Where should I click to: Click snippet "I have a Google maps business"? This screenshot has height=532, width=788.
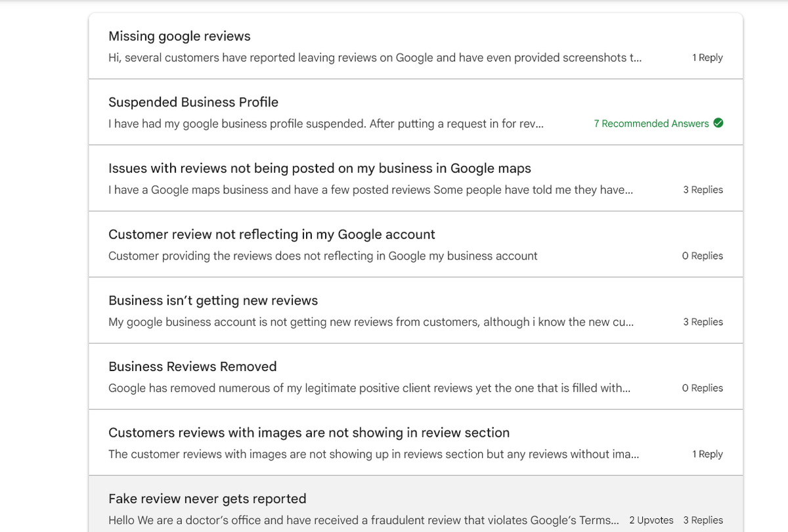click(x=371, y=190)
